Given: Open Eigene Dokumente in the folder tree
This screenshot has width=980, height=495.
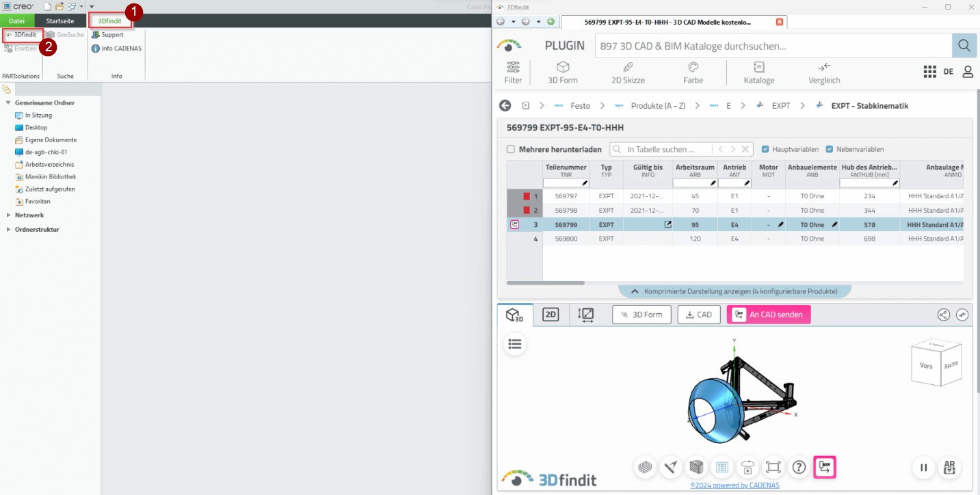Looking at the screenshot, I should (46, 139).
